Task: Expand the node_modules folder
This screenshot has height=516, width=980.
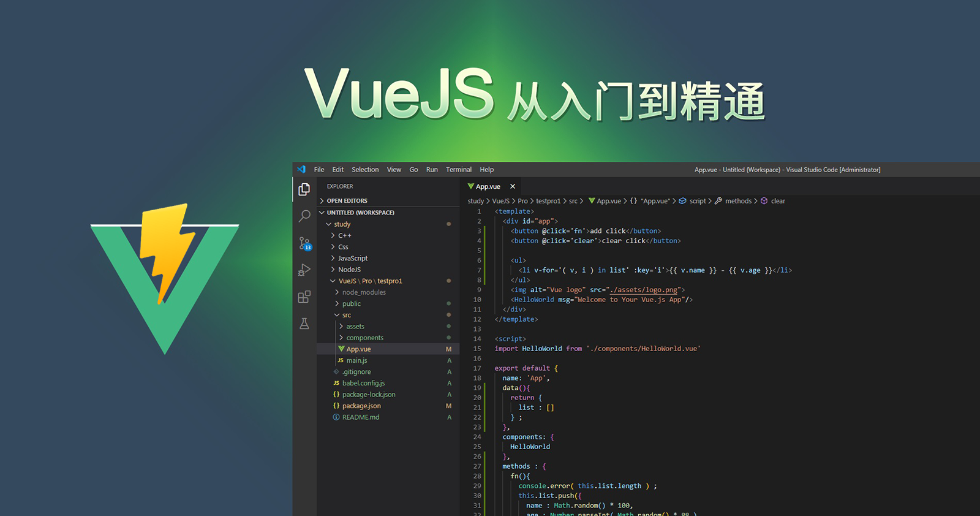Action: click(388, 292)
